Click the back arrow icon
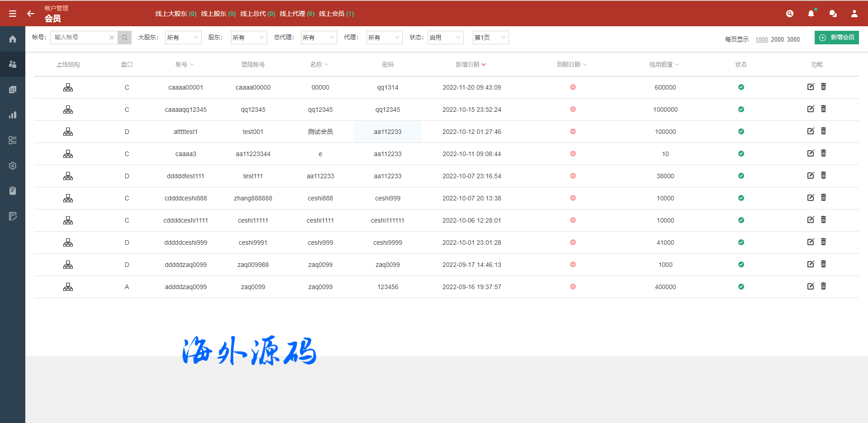Viewport: 868px width, 423px height. 31,14
